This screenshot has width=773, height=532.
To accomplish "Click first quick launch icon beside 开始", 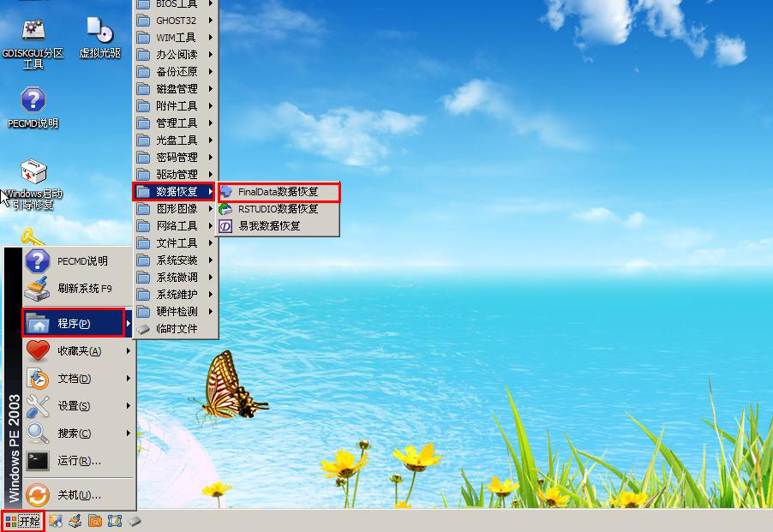I will click(x=55, y=521).
